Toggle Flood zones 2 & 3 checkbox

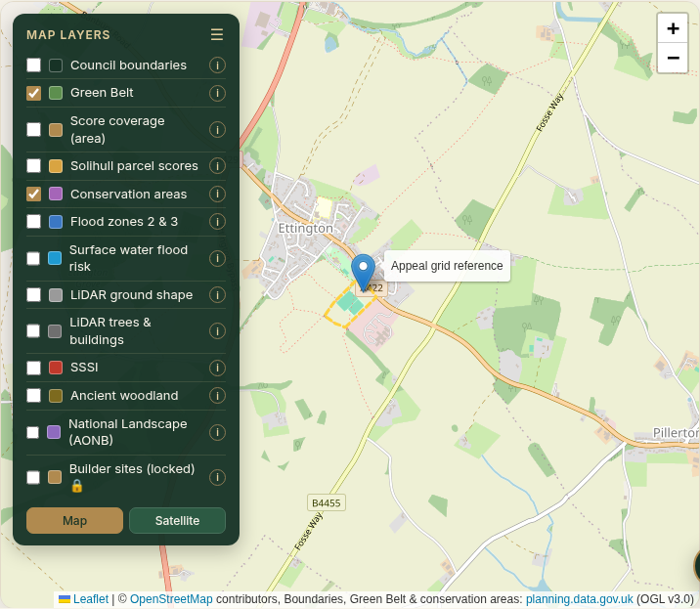pyautogui.click(x=33, y=222)
